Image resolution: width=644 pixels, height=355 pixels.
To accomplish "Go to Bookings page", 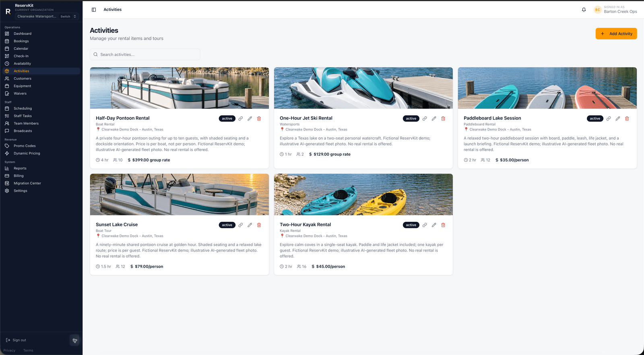I will [41, 41].
